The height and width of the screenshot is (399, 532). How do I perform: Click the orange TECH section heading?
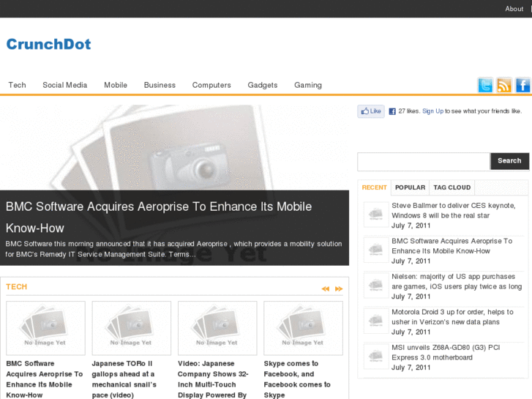[x=16, y=287]
